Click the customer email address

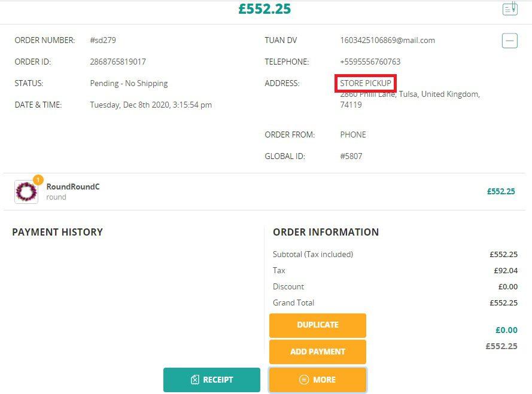tap(387, 40)
